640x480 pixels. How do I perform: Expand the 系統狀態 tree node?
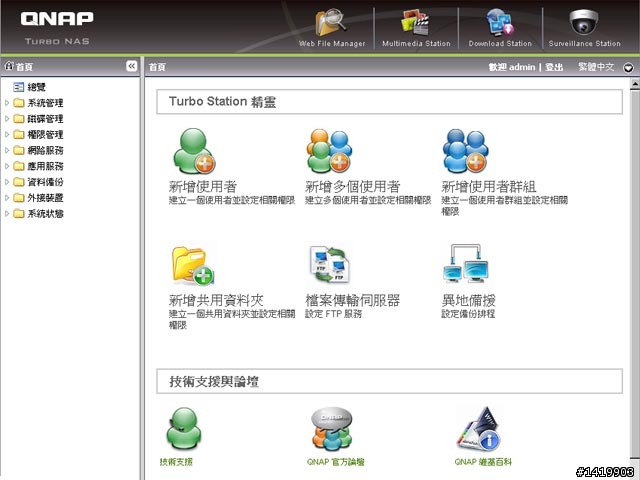coord(7,213)
